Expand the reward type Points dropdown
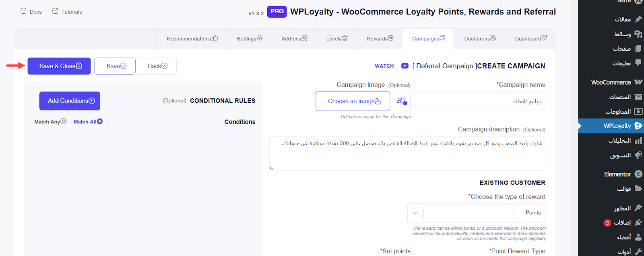This screenshot has height=256, width=644. tap(415, 213)
